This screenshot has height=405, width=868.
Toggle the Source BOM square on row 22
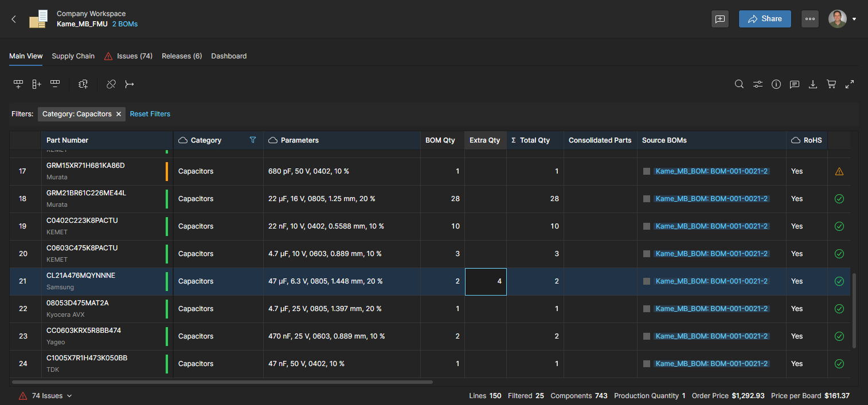pyautogui.click(x=647, y=309)
